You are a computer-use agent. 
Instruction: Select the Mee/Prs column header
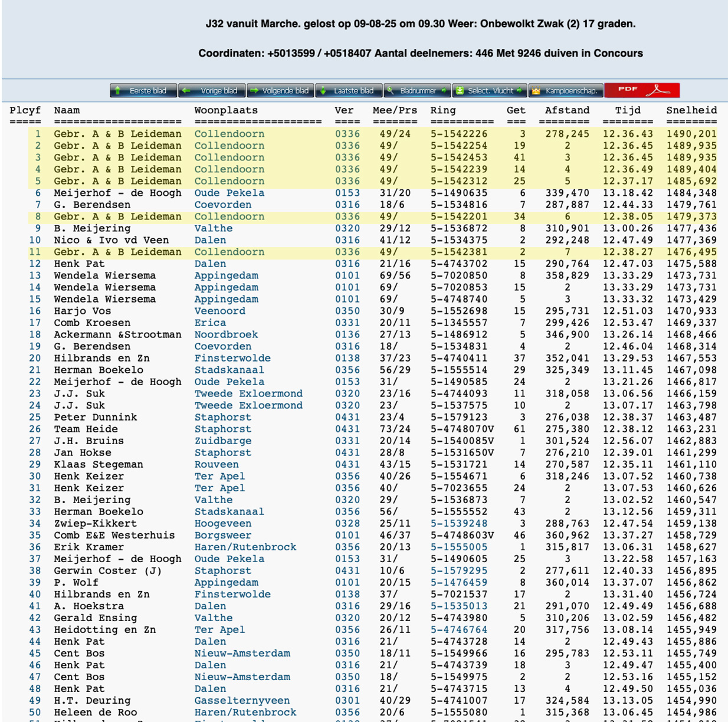coord(395,110)
